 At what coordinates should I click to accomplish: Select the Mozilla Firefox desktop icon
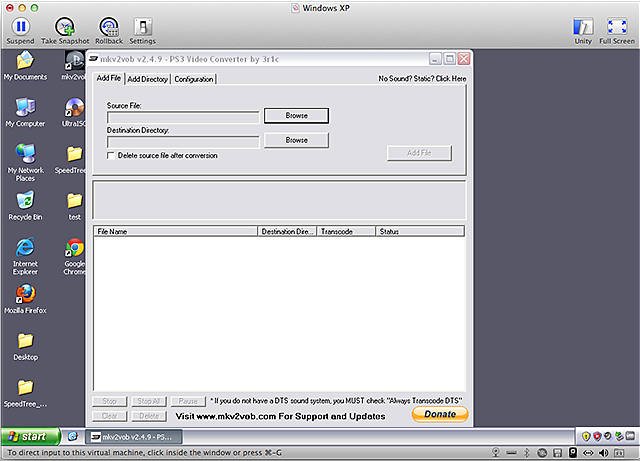click(x=25, y=299)
